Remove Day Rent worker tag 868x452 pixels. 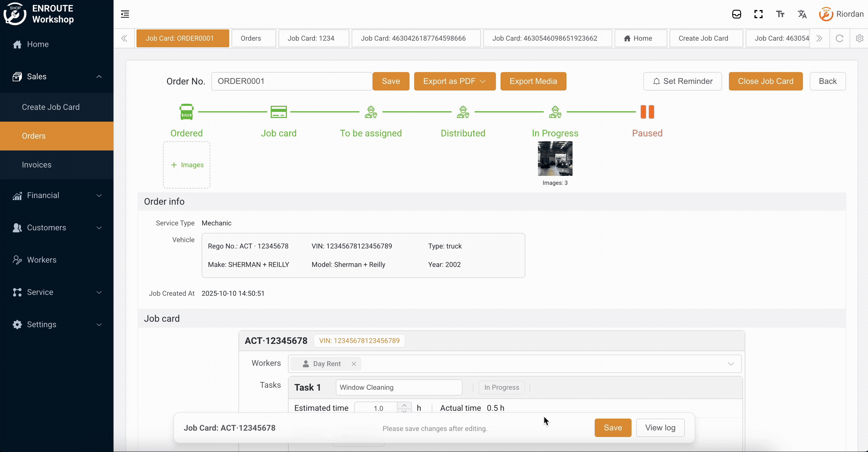(354, 364)
